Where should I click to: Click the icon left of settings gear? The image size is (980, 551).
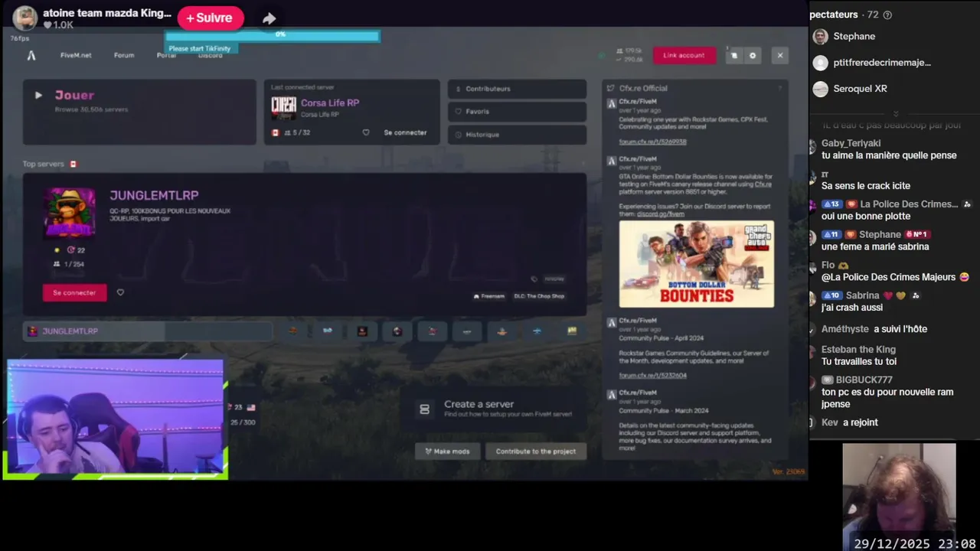coord(733,55)
